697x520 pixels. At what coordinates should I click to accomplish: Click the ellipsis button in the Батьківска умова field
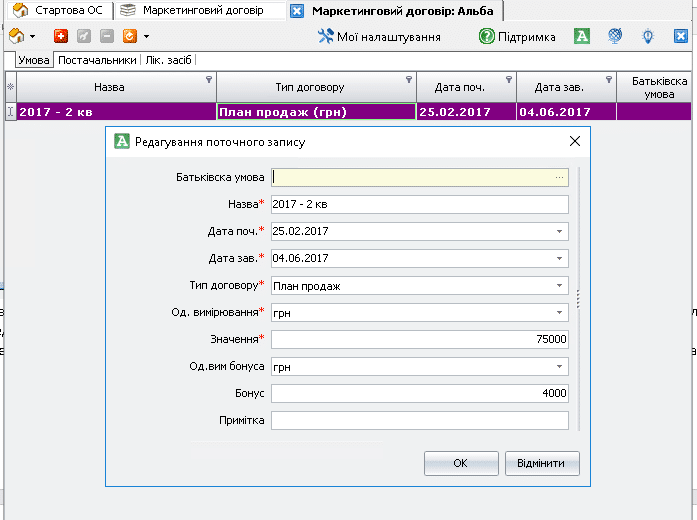[x=559, y=178]
